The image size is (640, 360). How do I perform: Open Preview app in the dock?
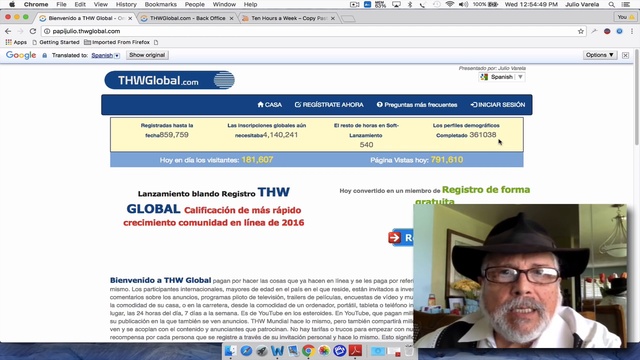pos(293,351)
